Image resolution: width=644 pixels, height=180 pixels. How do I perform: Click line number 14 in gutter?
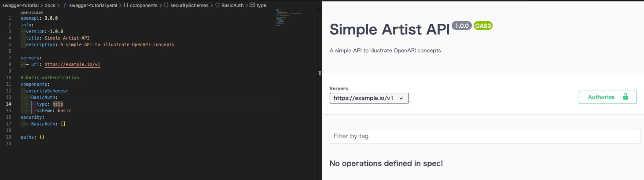(8, 104)
